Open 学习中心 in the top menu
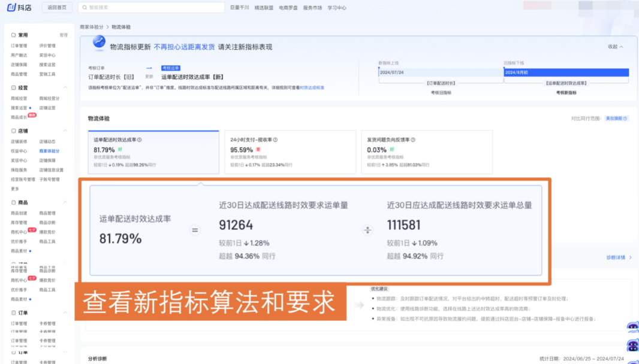The width and height of the screenshot is (639, 364). tap(337, 8)
